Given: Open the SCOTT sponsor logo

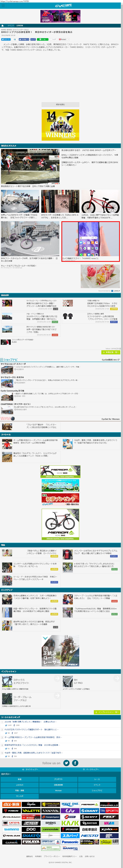Looking at the screenshot, I should pyautogui.click(x=90, y=817).
